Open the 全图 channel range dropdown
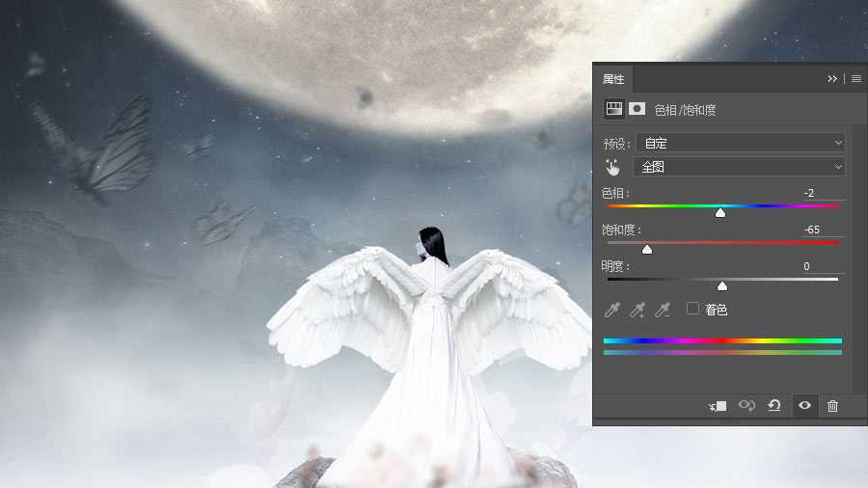The image size is (868, 488). [x=741, y=167]
